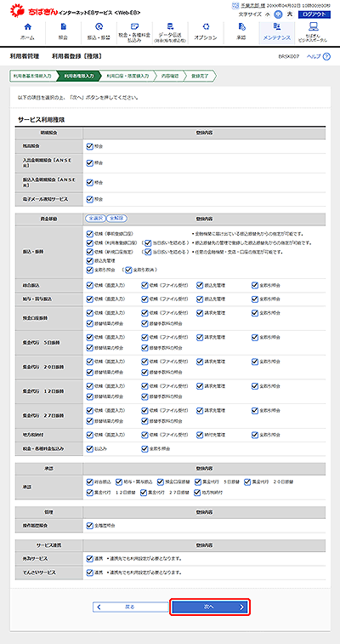Toggle 税金・各種料金払込み 払込み checkbox
Screen dimensions: 340x644
90,449
